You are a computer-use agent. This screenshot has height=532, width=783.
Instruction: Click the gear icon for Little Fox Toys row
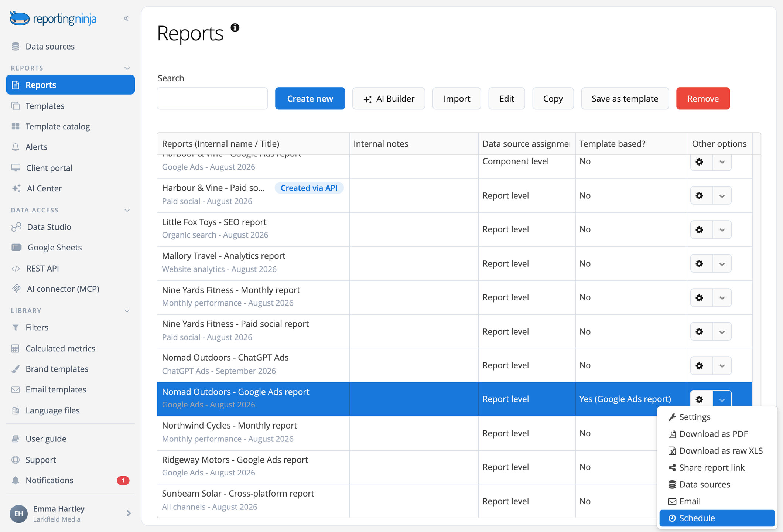(700, 229)
